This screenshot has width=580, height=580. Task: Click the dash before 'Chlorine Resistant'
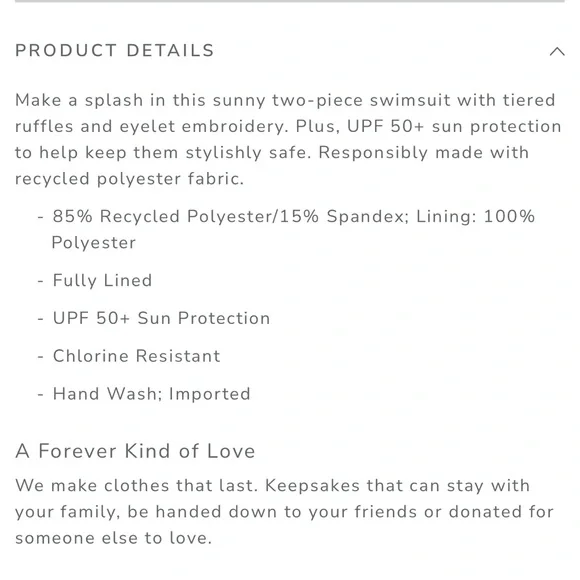pos(41,357)
